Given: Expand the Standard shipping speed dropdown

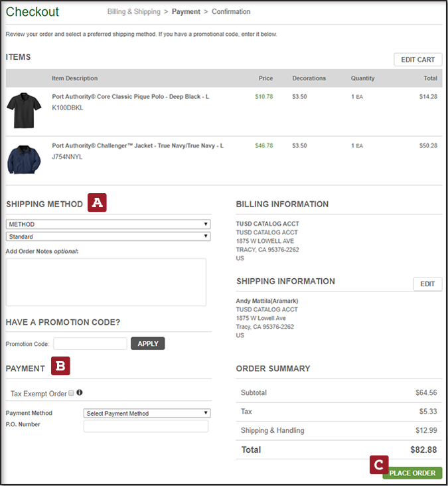Looking at the screenshot, I should tap(108, 236).
